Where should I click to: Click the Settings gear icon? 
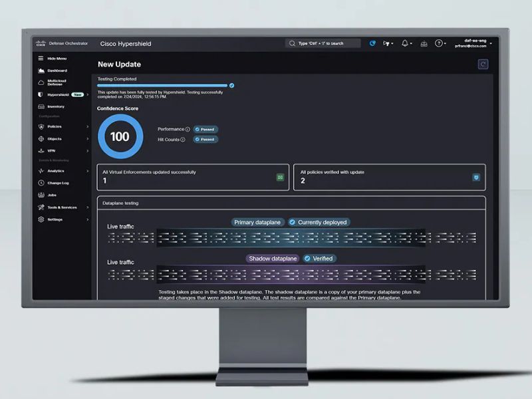click(41, 219)
